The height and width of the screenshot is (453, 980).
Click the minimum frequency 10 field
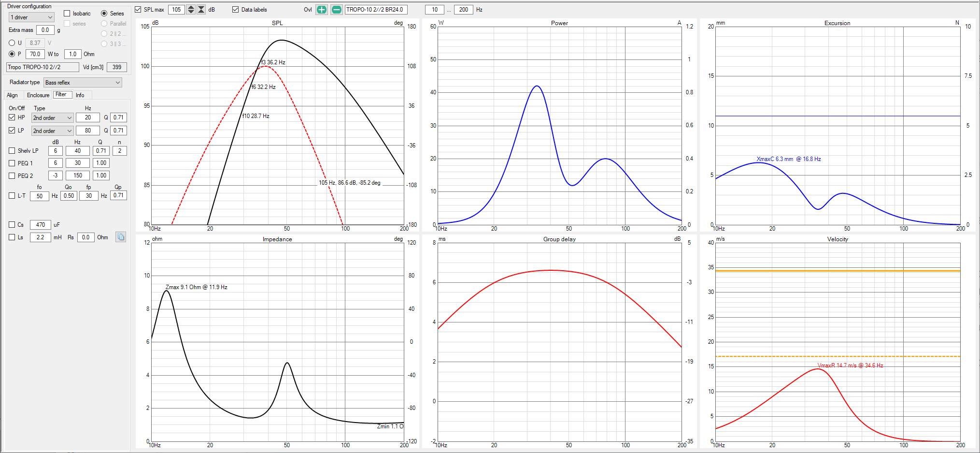[435, 10]
